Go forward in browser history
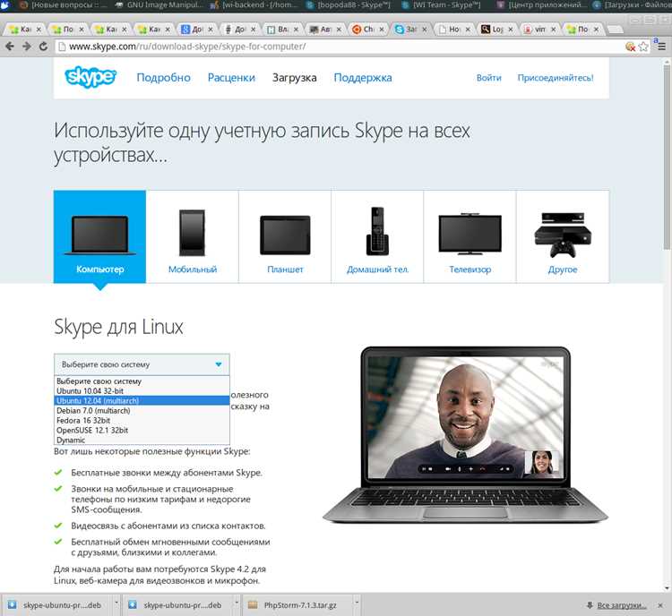The height and width of the screenshot is (616, 672). pyautogui.click(x=27, y=47)
